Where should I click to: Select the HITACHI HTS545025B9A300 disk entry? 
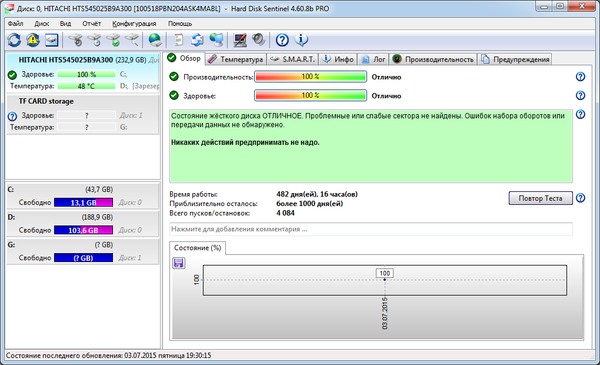pos(83,73)
